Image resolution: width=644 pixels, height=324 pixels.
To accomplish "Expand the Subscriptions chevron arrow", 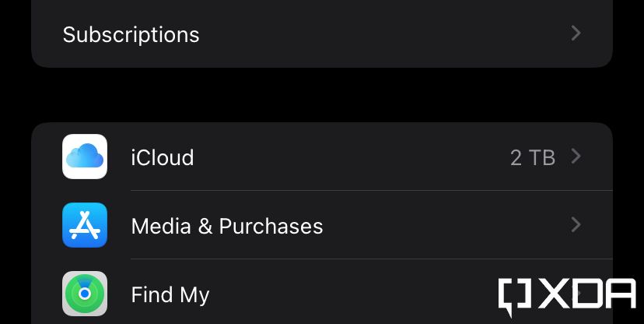I will pos(576,33).
